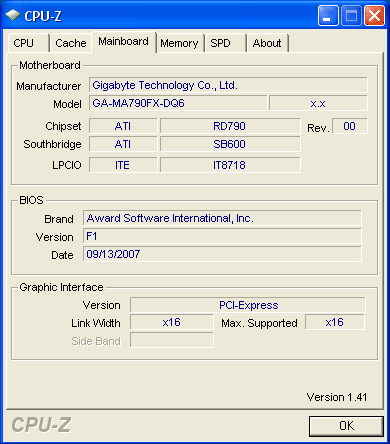Click the Max. Supported x16 field
Screen dimensions: 390x444
click(x=335, y=322)
